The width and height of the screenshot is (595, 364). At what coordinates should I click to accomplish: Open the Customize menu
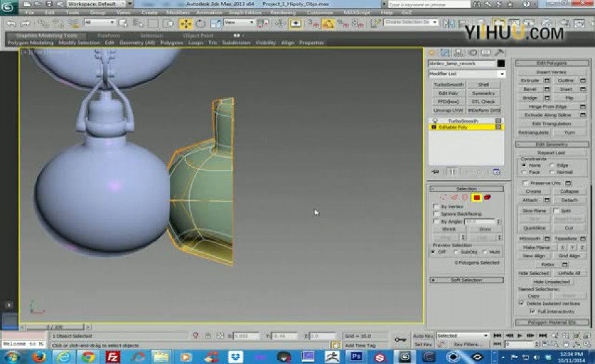pyautogui.click(x=320, y=13)
